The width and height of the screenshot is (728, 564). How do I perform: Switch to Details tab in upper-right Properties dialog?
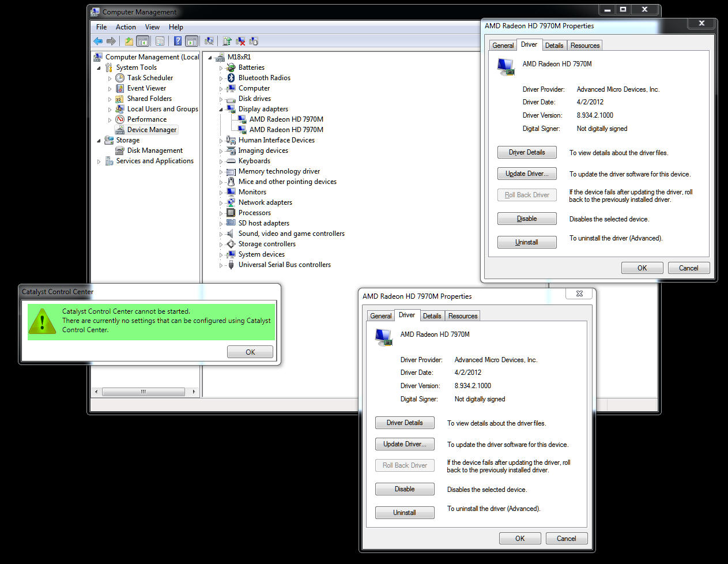[x=554, y=46]
